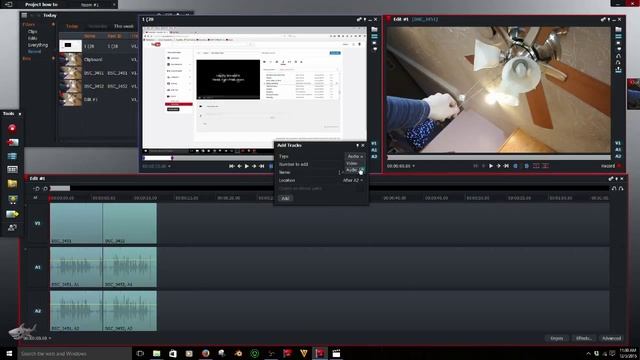Toggle A2 track in Edit #1 viewer
640x360 pixels.
618,156
